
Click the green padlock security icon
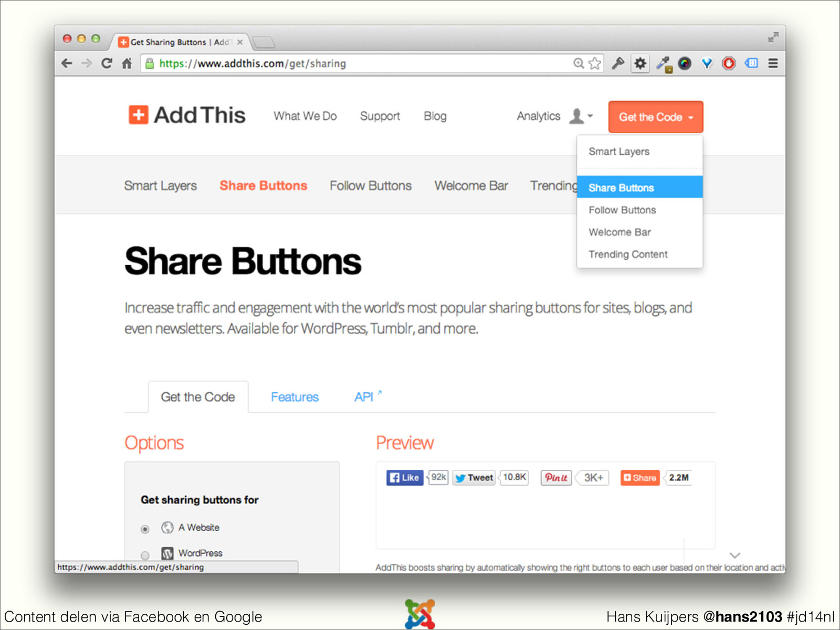tap(150, 64)
